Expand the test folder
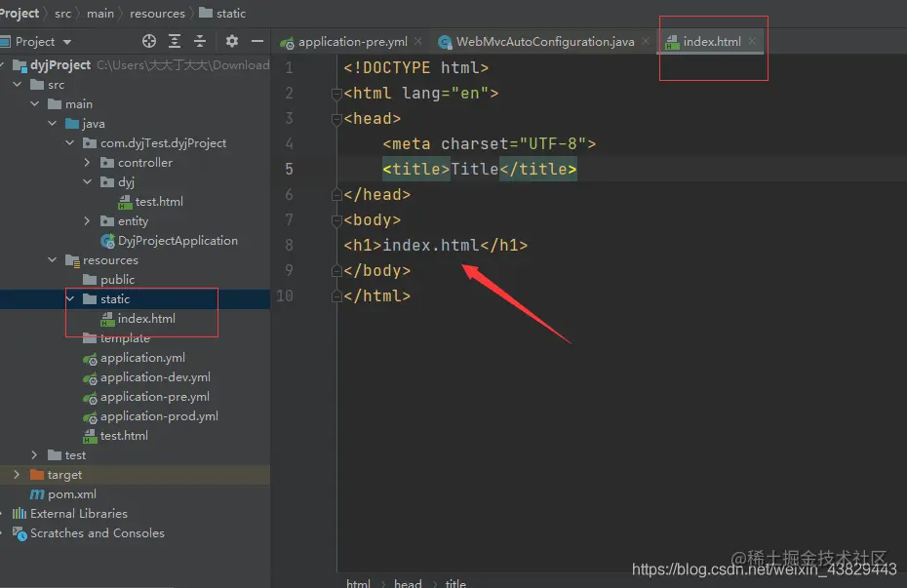Viewport: 907px width, 588px height. coord(34,455)
